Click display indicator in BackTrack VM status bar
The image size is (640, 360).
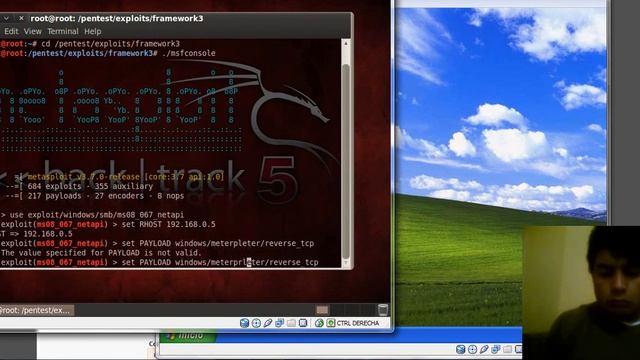coord(303,323)
